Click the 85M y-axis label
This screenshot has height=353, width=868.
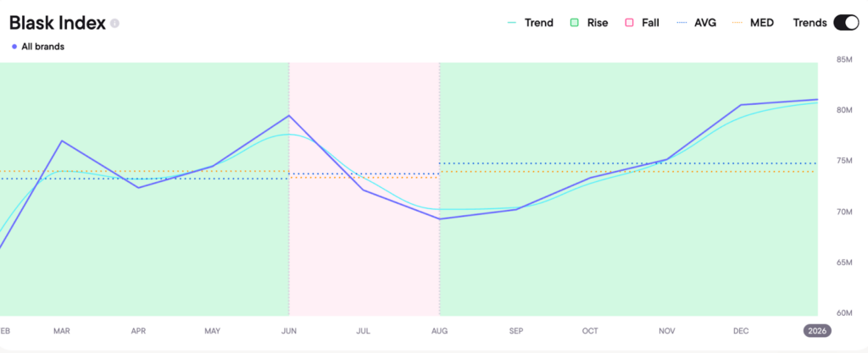(843, 60)
